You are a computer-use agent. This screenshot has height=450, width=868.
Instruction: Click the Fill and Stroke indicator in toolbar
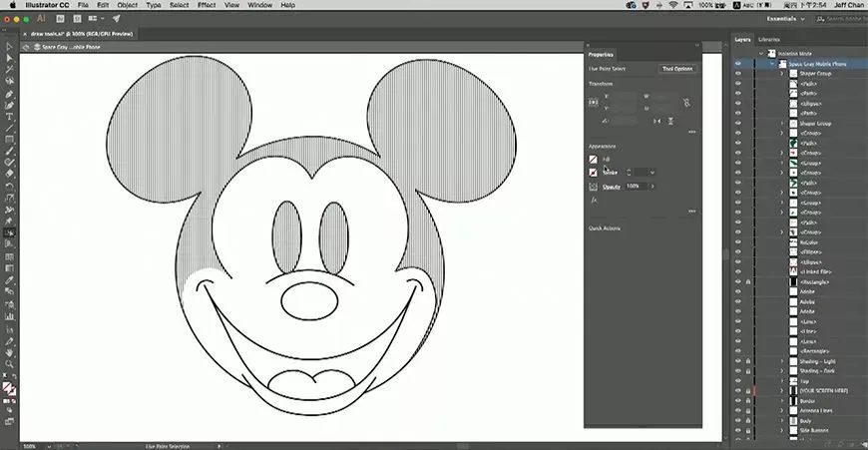[x=9, y=388]
